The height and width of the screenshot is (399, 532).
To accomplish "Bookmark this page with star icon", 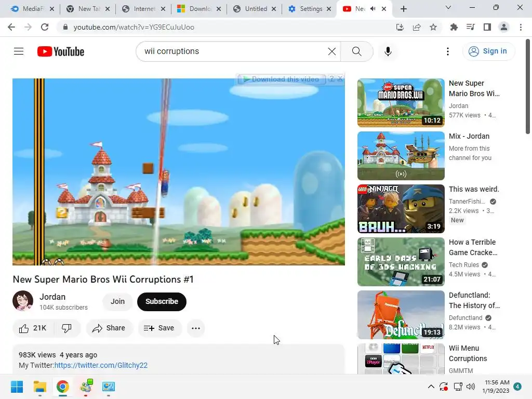I will (x=433, y=27).
